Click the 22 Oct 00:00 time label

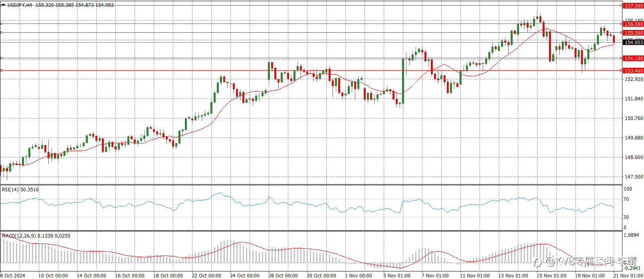pyautogui.click(x=206, y=276)
